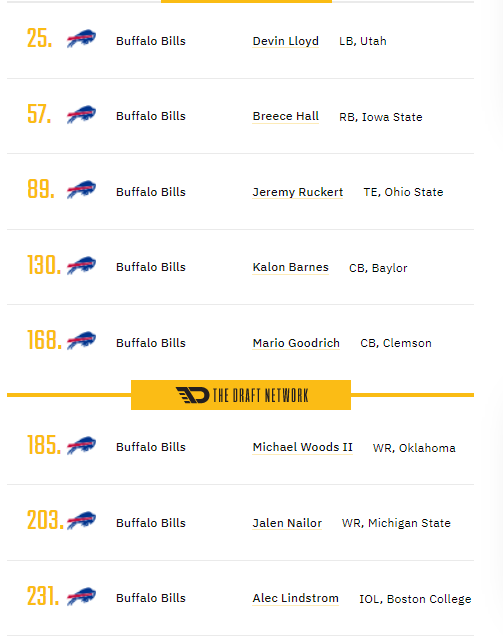Click the Bills logo beside pick 89
The height and width of the screenshot is (636, 503).
82,189
